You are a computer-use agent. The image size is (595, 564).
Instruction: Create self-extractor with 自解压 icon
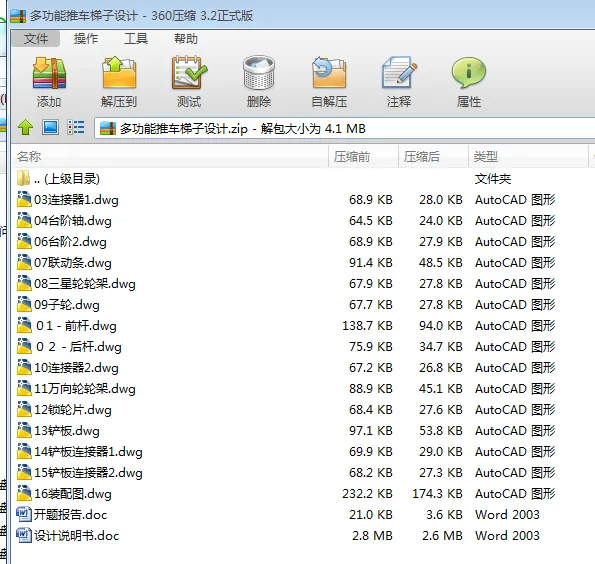(x=329, y=73)
